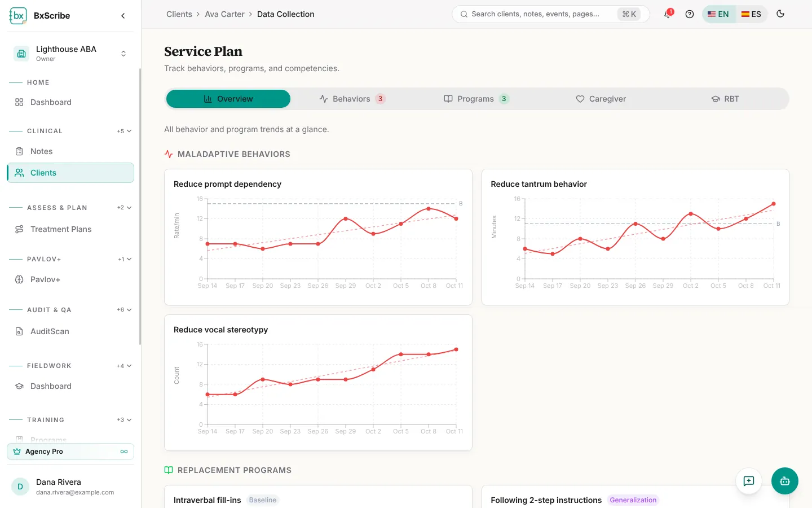Click the search clients, notes, events field
This screenshot has width=812, height=508.
(550, 14)
